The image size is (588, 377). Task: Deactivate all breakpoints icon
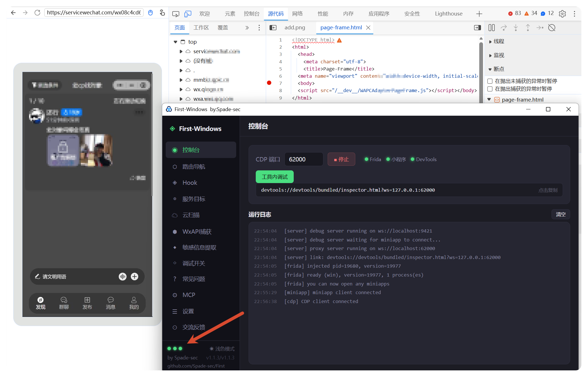(x=552, y=28)
